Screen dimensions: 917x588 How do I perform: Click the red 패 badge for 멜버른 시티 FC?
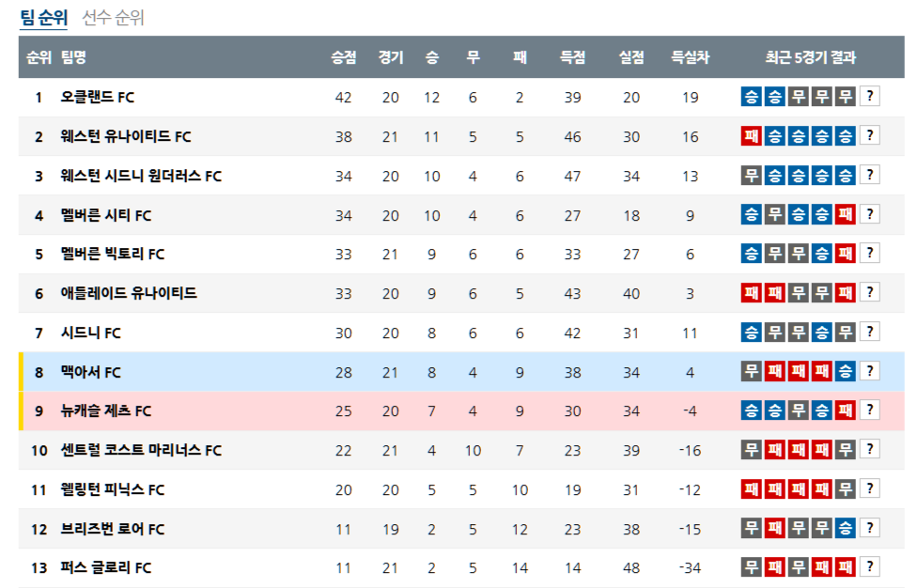click(x=846, y=215)
